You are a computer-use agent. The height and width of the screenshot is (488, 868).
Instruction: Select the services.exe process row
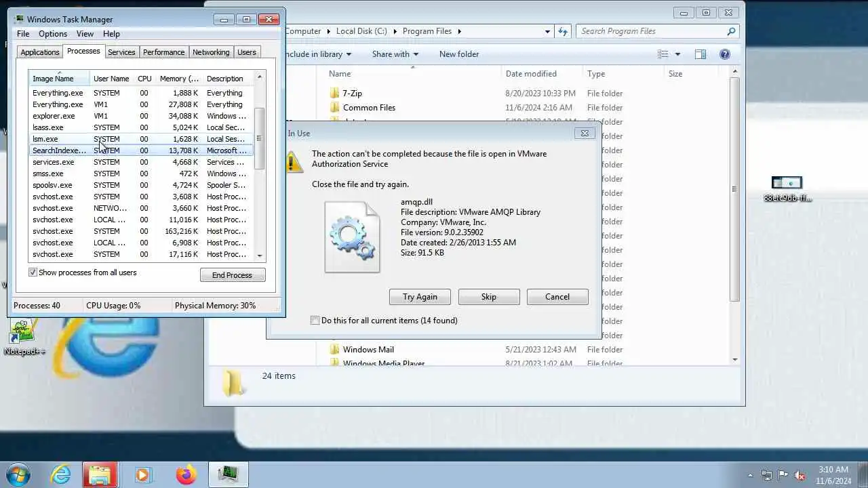click(x=141, y=162)
